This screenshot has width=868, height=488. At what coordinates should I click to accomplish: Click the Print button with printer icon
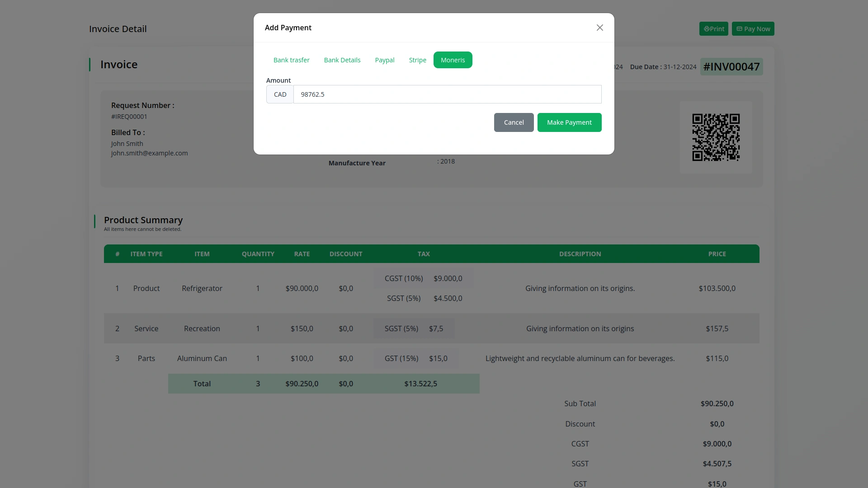pos(713,29)
